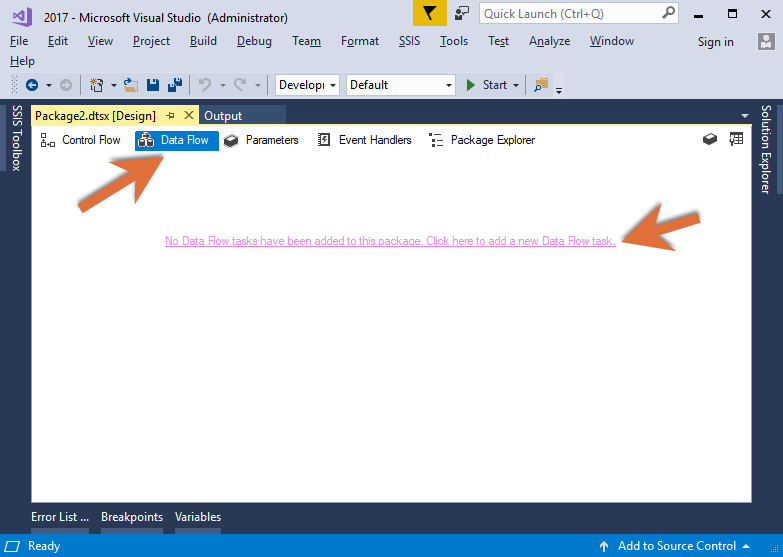Open the SSIS menu

[409, 41]
